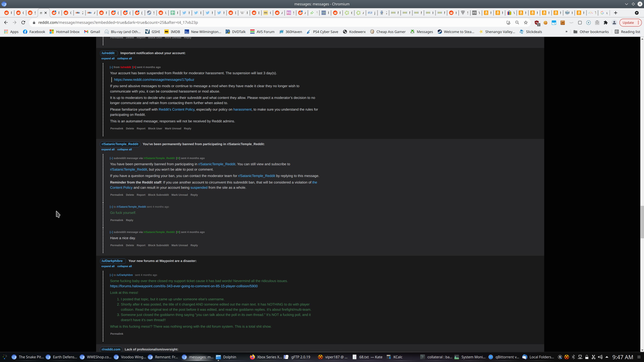Bookmark page with the star icon
Screen dimensions: 644x362
[526, 22]
